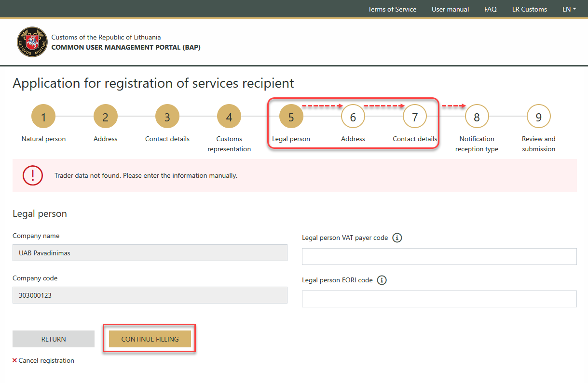Select step 1 Natural person circle
The width and height of the screenshot is (588, 383).
[x=43, y=117]
